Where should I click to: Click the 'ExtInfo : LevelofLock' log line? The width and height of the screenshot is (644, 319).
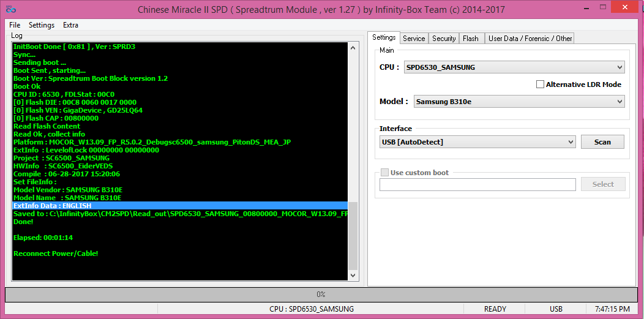pos(86,150)
